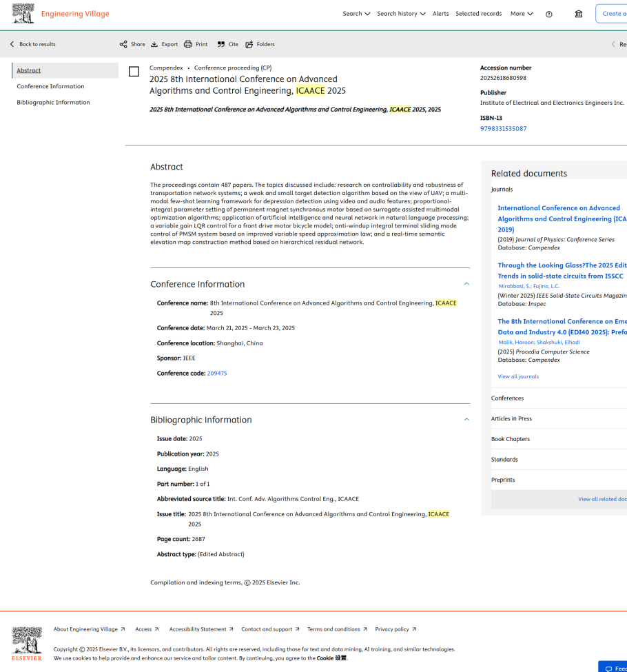Click the Engineering Village brand link
The width and height of the screenshot is (627, 672).
75,14
